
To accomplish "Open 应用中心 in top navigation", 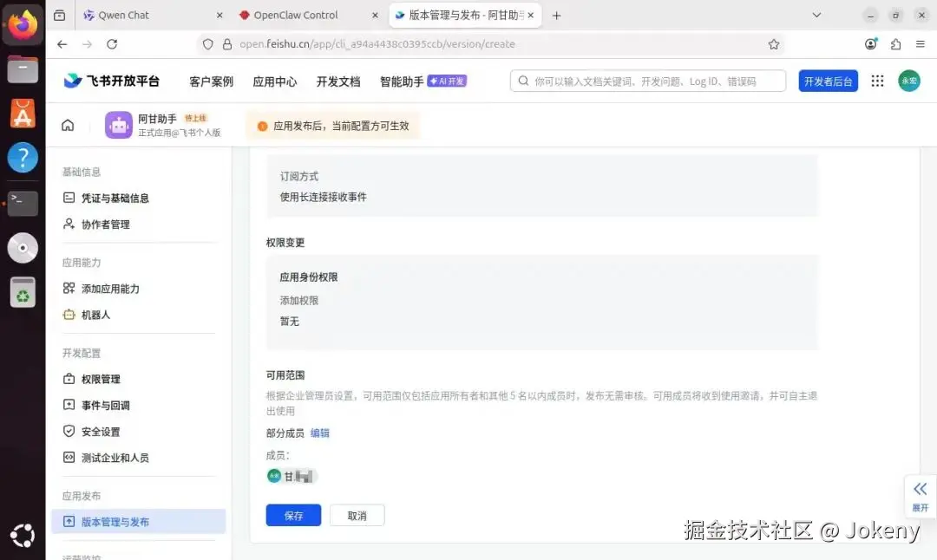I will tap(274, 81).
